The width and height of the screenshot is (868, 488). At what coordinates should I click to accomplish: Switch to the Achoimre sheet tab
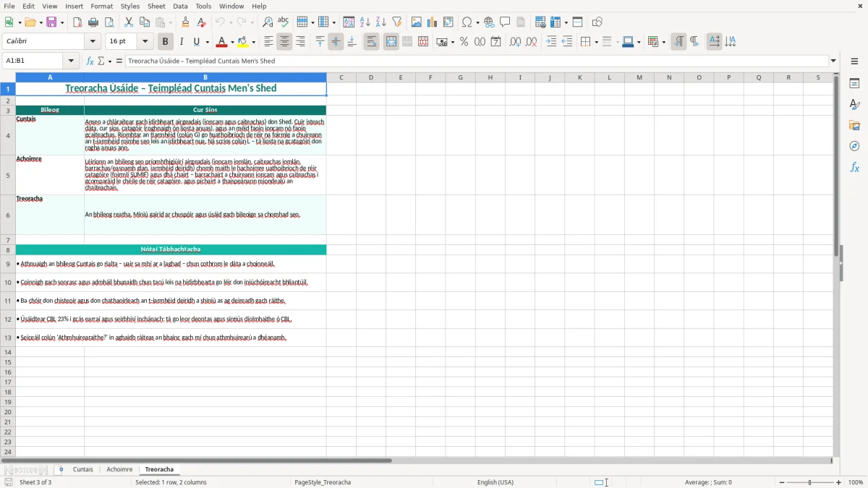119,470
